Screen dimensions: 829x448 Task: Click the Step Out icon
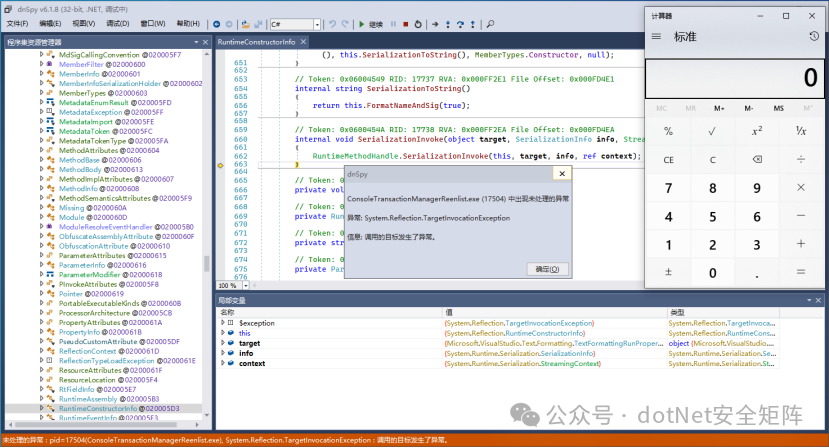click(473, 24)
